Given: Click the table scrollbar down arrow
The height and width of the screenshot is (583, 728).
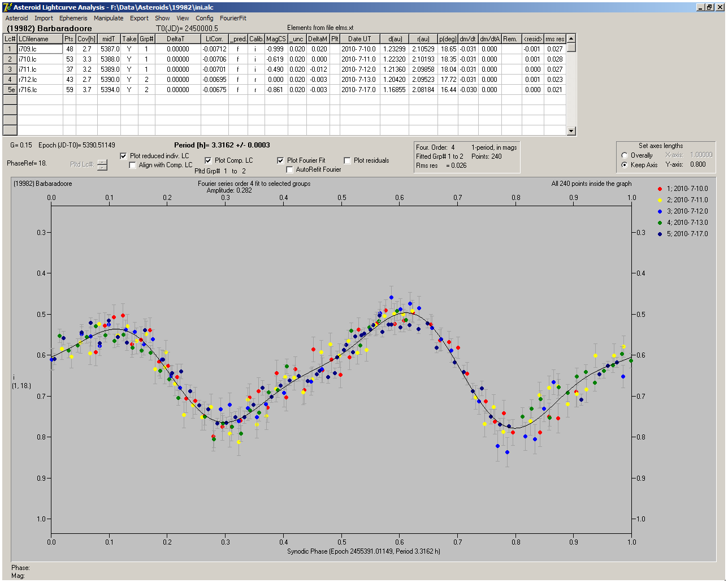Looking at the screenshot, I should (x=571, y=131).
